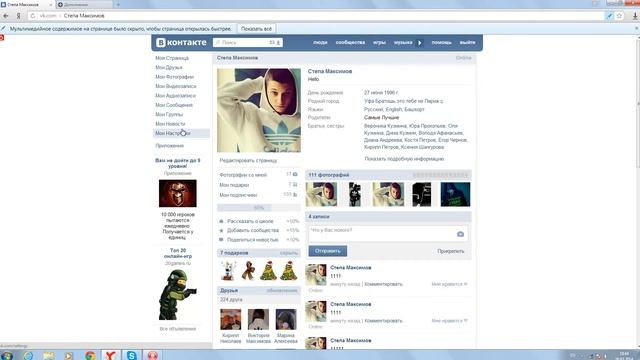Image resolution: width=640 pixels, height=360 pixels.
Task: Click the bookmark star in the address bar
Action: click(619, 16)
